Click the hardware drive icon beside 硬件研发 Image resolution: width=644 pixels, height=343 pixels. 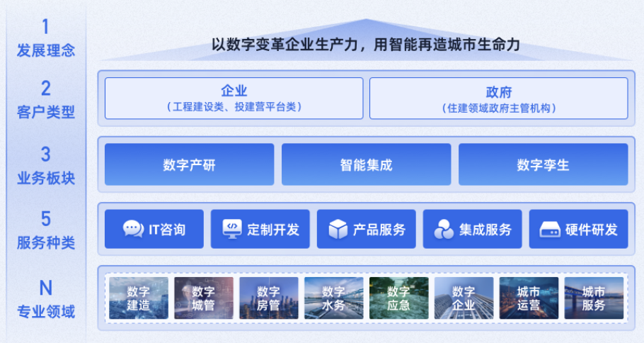tap(550, 230)
